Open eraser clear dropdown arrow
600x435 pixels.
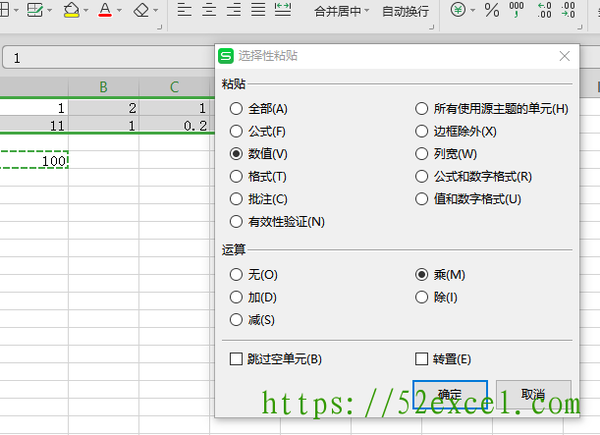[x=155, y=10]
